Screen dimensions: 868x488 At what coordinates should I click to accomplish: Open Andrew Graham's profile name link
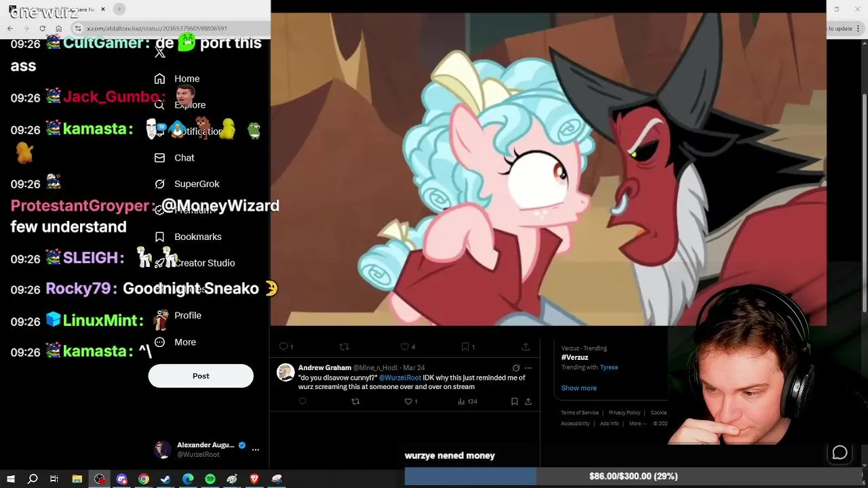coord(325,367)
